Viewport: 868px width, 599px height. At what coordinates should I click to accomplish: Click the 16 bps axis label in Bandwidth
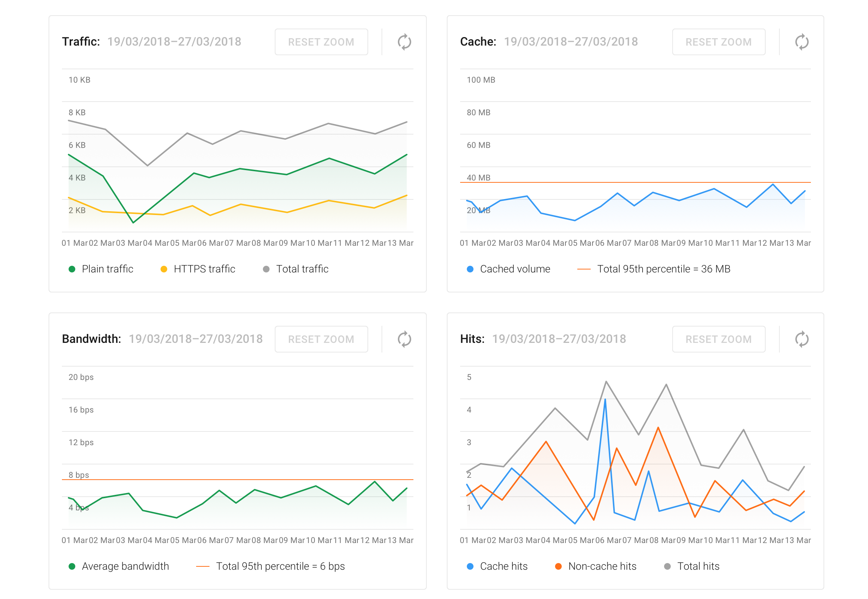coord(81,410)
